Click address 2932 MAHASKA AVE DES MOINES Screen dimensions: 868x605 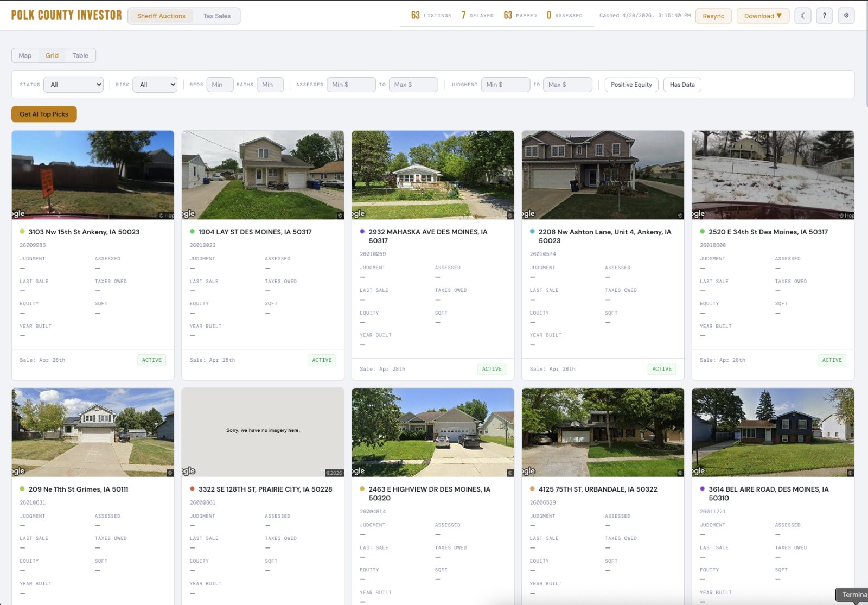428,236
